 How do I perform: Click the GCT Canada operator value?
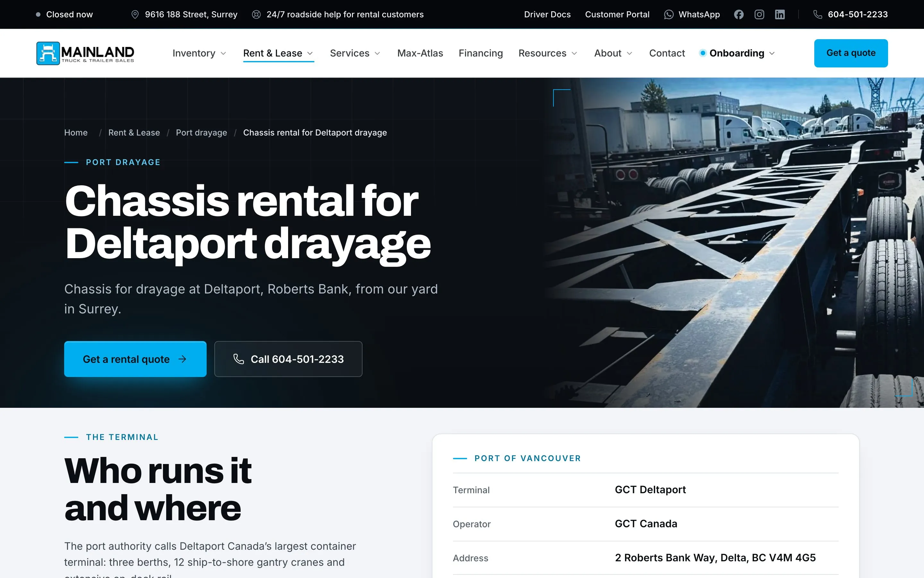pos(646,524)
